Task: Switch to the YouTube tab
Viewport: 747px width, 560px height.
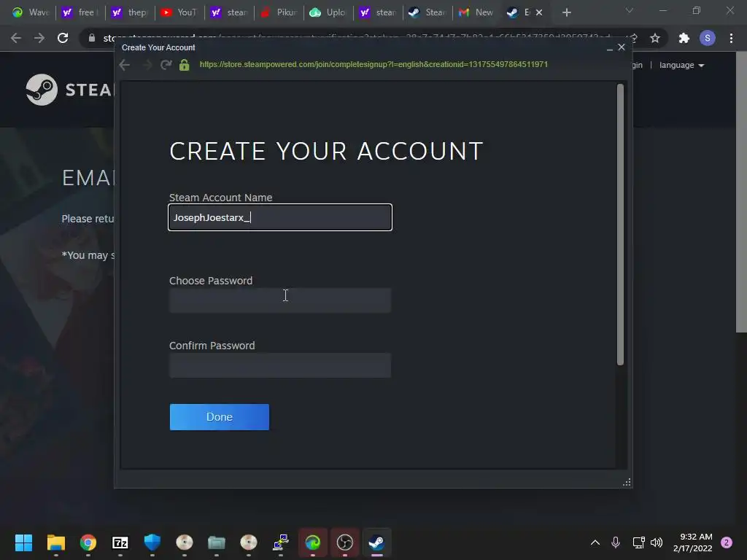Action: 179,12
